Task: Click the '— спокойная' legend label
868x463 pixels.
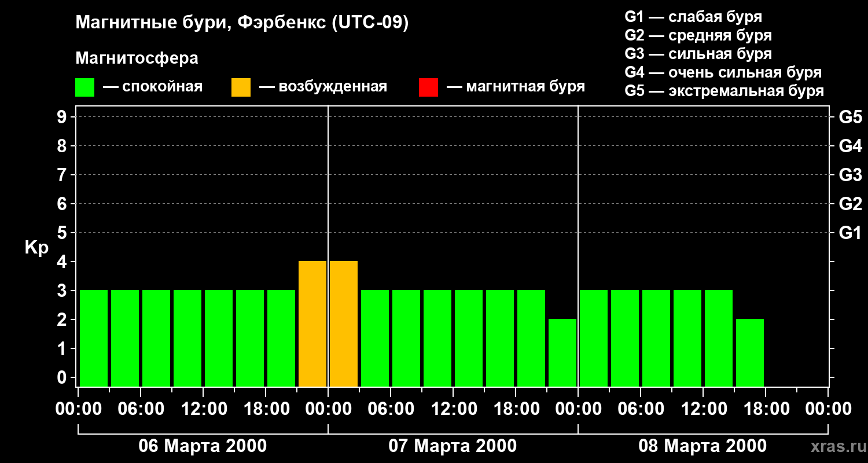Action: (153, 87)
